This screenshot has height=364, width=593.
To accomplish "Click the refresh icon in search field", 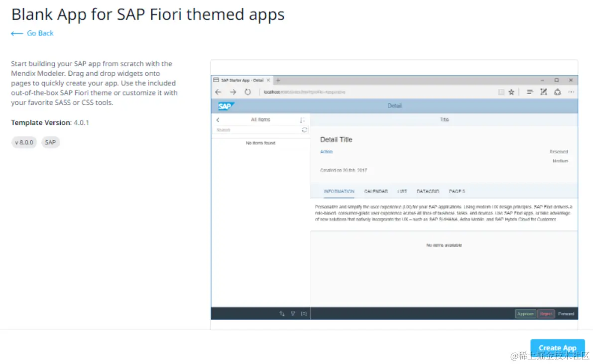I will [304, 130].
